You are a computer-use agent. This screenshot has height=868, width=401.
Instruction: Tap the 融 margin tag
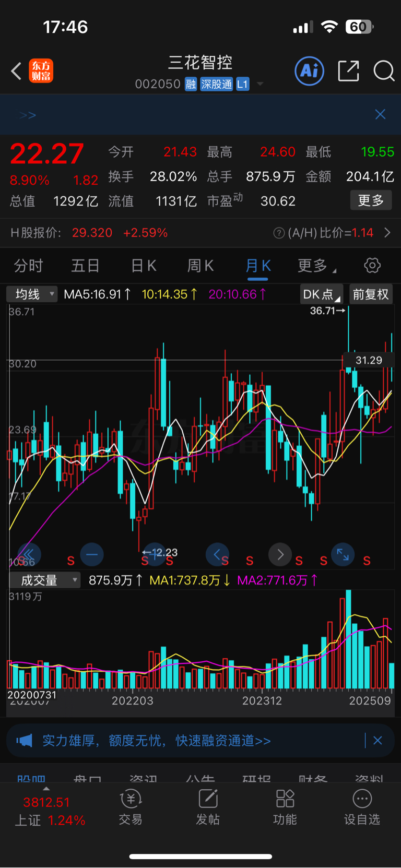pyautogui.click(x=191, y=84)
